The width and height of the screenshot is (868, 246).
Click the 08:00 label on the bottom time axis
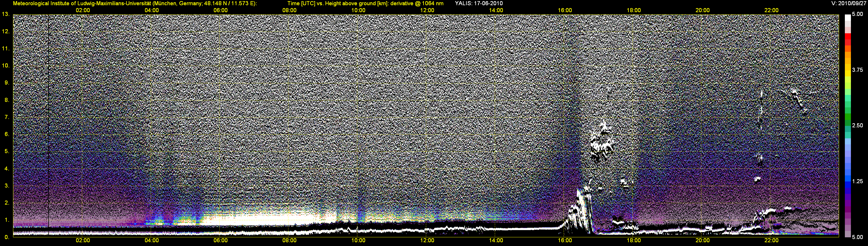[x=289, y=240]
